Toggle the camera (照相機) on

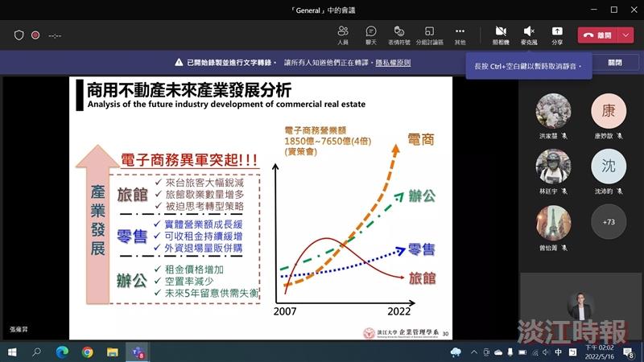[501, 35]
